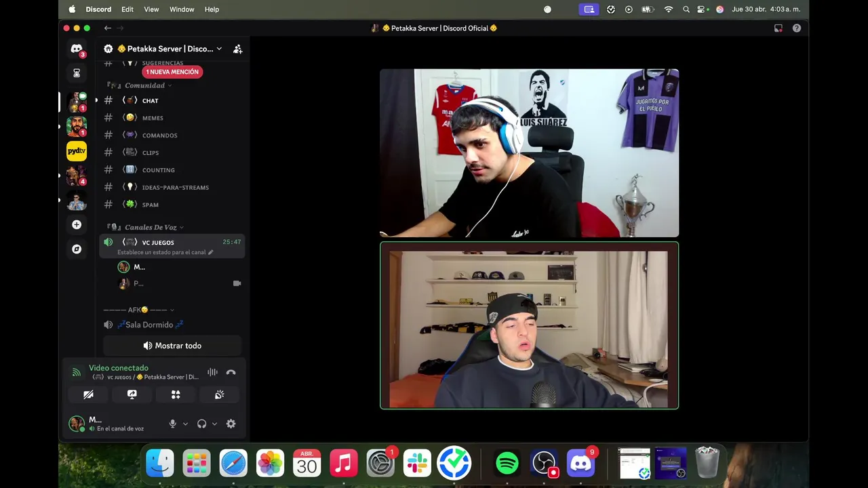868x488 pixels.
Task: Select voice participant M... in VC JUEGOS
Action: pyautogui.click(x=179, y=267)
